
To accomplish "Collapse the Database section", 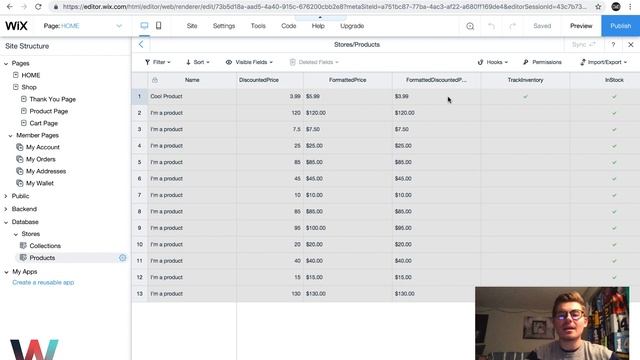I will (x=6, y=222).
